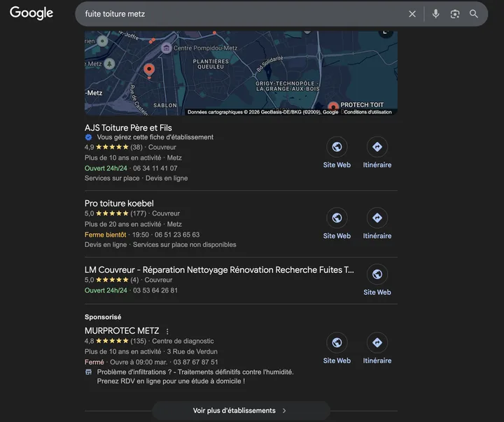Open LM Couvreur Site Web icon

click(x=377, y=274)
